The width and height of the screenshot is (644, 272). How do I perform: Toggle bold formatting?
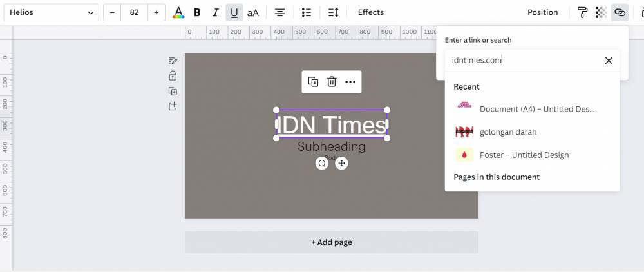(197, 12)
